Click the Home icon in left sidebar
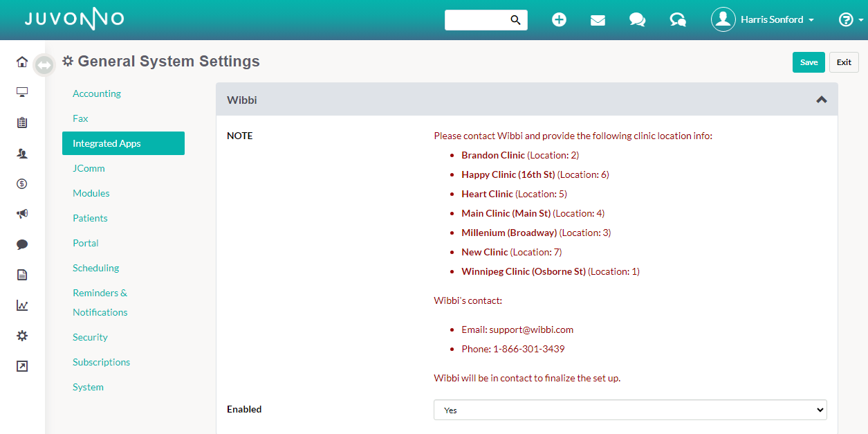Image resolution: width=868 pixels, height=434 pixels. [x=22, y=62]
